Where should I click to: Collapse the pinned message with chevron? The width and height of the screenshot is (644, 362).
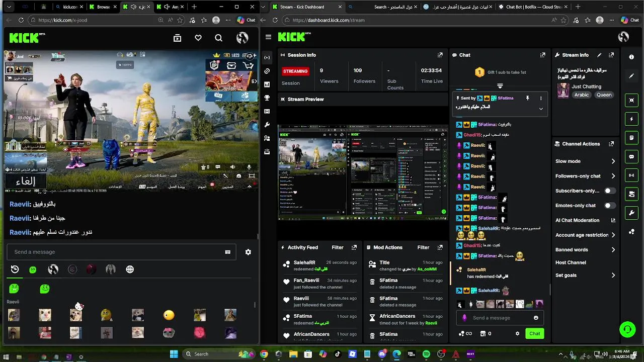point(541,109)
